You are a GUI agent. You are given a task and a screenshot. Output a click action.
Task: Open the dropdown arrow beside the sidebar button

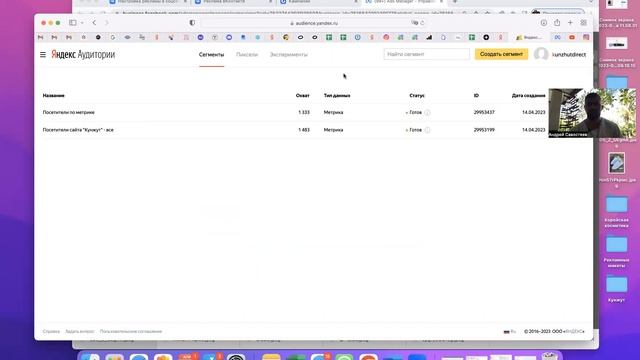tap(82, 23)
